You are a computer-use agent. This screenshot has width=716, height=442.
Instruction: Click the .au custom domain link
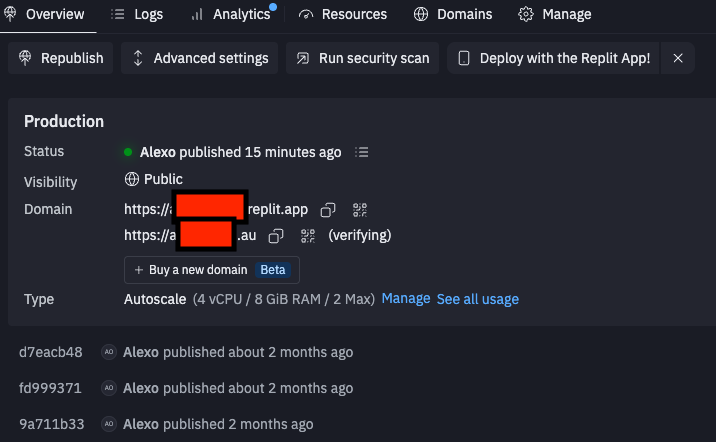[190, 236]
